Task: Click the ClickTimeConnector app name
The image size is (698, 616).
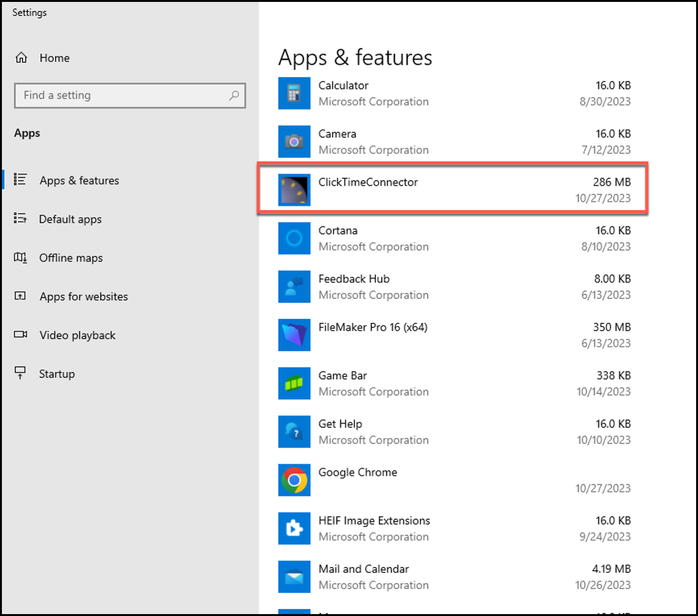Action: 368,182
